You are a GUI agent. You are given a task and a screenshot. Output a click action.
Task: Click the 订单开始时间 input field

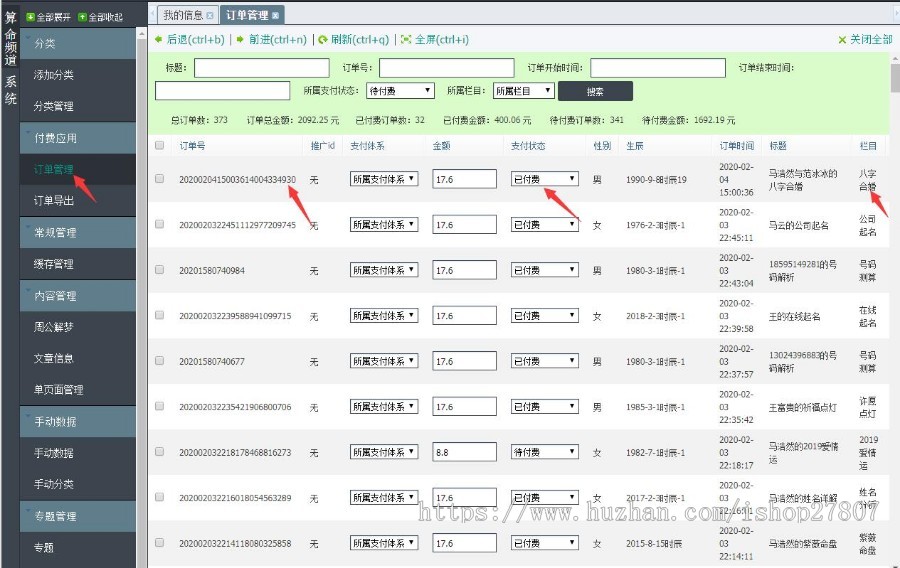click(658, 68)
